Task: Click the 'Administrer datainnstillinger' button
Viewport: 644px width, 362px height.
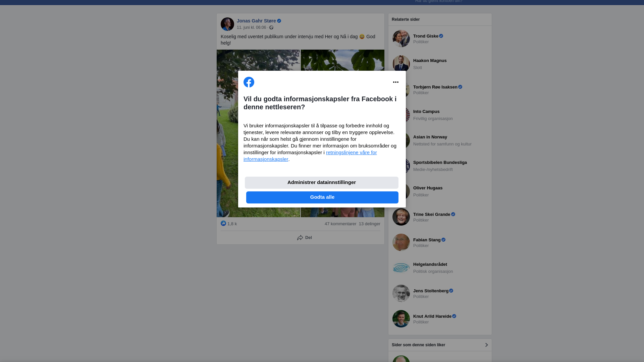Action: (x=322, y=183)
